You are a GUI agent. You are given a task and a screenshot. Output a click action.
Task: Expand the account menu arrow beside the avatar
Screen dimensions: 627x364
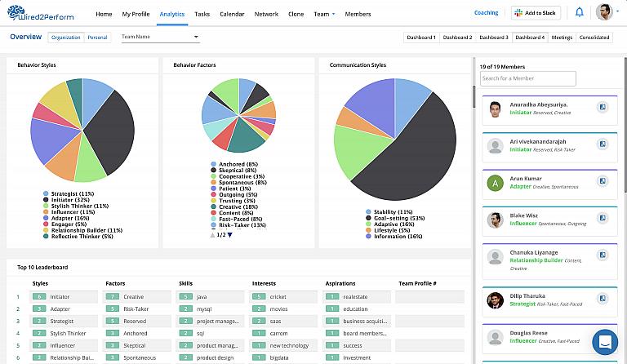pos(618,11)
